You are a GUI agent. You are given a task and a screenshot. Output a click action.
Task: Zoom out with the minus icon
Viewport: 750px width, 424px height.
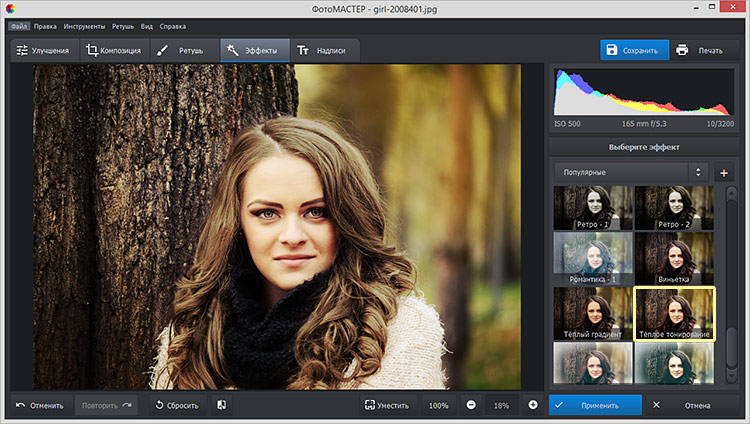470,405
